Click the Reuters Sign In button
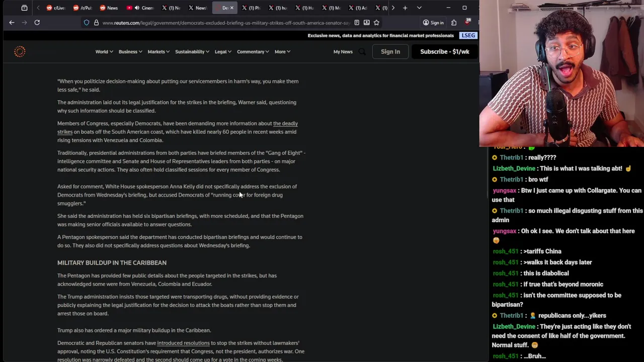The width and height of the screenshot is (644, 362). pos(390,51)
